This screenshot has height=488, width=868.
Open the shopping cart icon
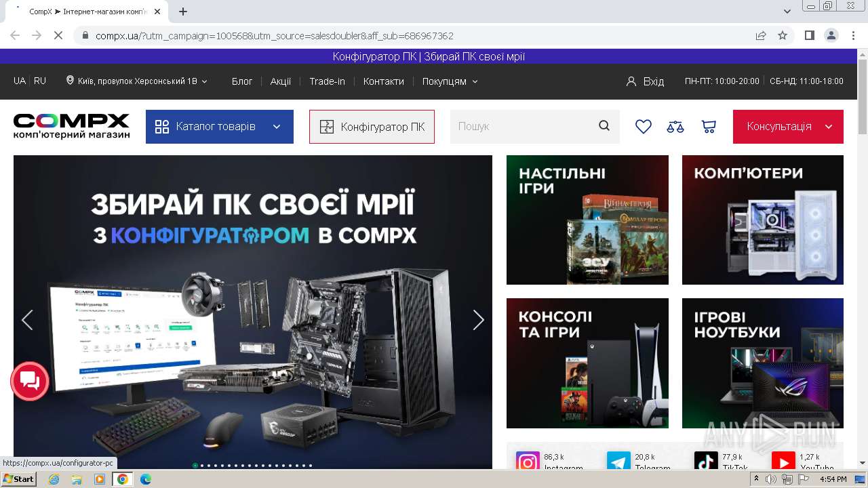click(709, 127)
